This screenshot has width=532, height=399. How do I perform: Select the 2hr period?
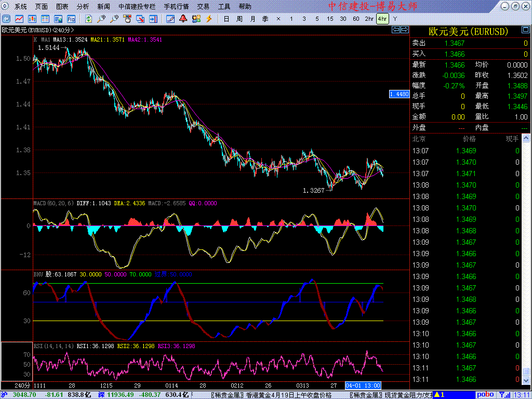click(369, 19)
